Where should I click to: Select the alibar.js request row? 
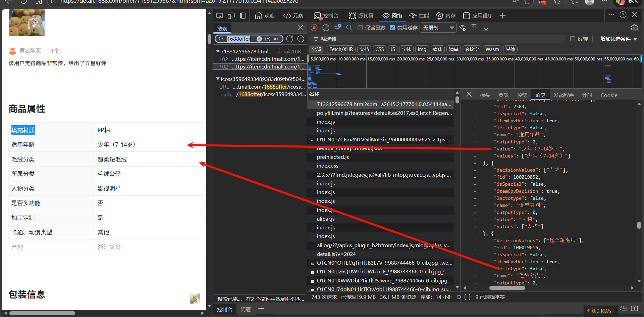pos(326,219)
